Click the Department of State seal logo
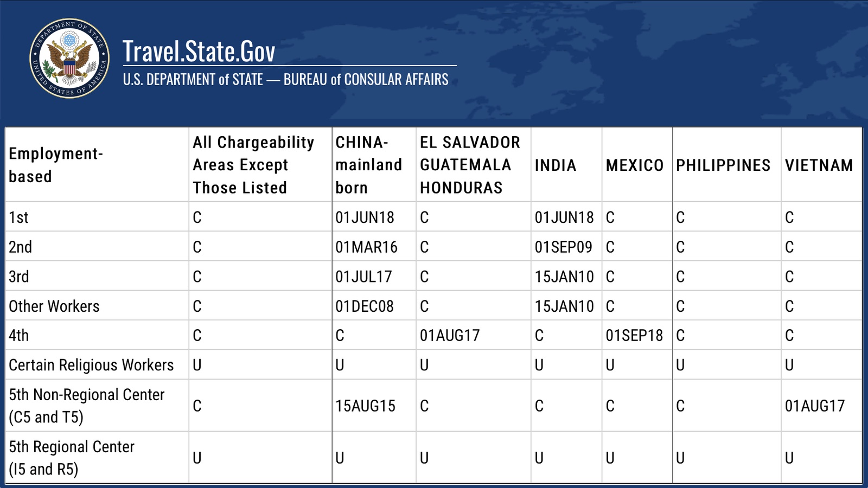The height and width of the screenshot is (488, 868). pyautogui.click(x=69, y=59)
